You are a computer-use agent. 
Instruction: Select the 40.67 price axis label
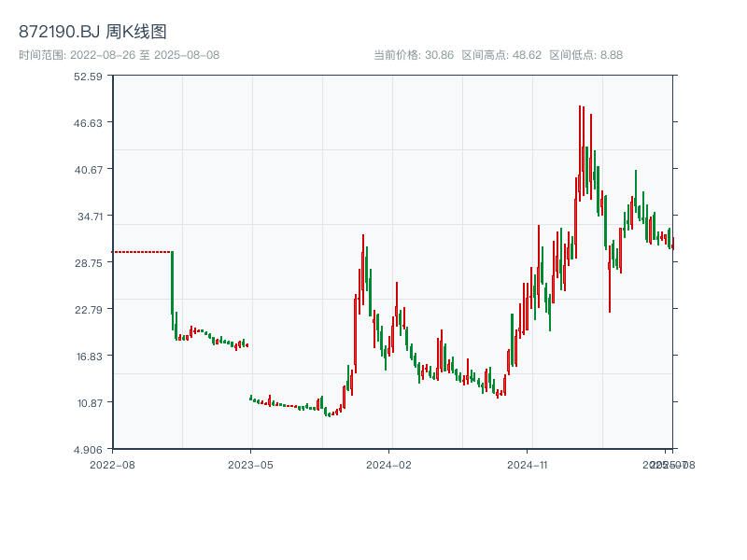88,170
